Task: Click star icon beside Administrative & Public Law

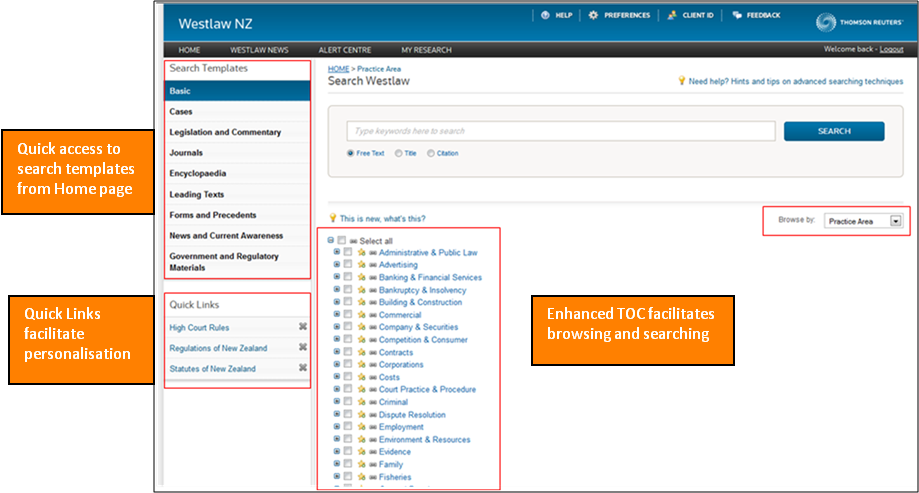Action: (362, 252)
